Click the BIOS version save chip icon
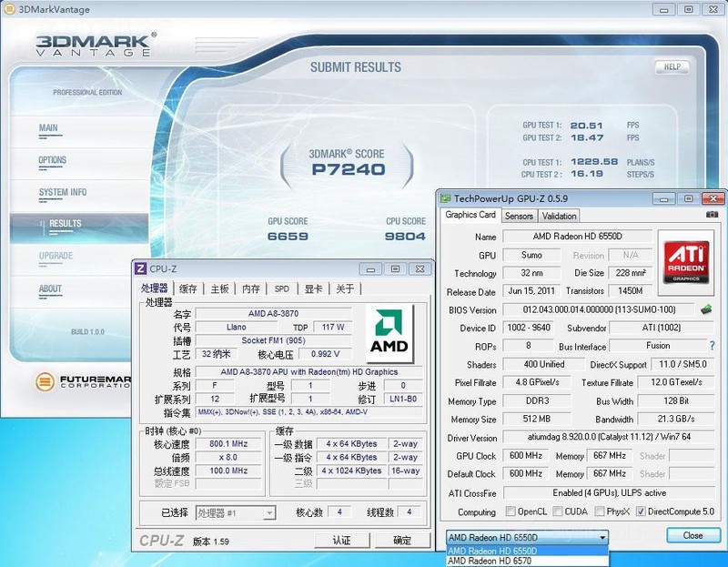The height and width of the screenshot is (567, 728). coord(706,309)
